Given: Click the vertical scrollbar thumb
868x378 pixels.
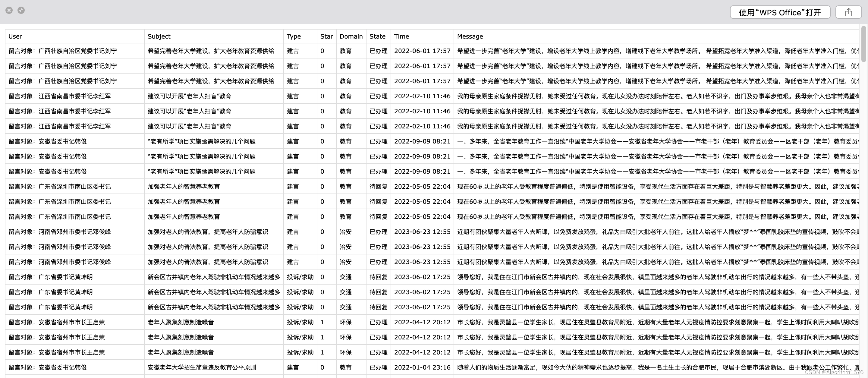Looking at the screenshot, I should tap(863, 44).
